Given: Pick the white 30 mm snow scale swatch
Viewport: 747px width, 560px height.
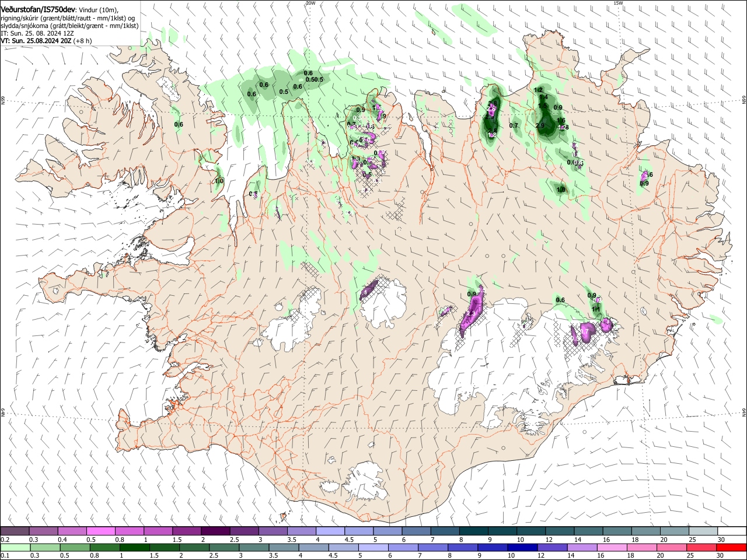Looking at the screenshot, I should [731, 531].
